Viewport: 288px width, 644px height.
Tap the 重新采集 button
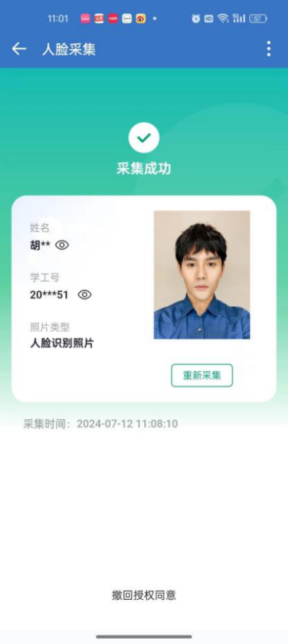pyautogui.click(x=202, y=375)
